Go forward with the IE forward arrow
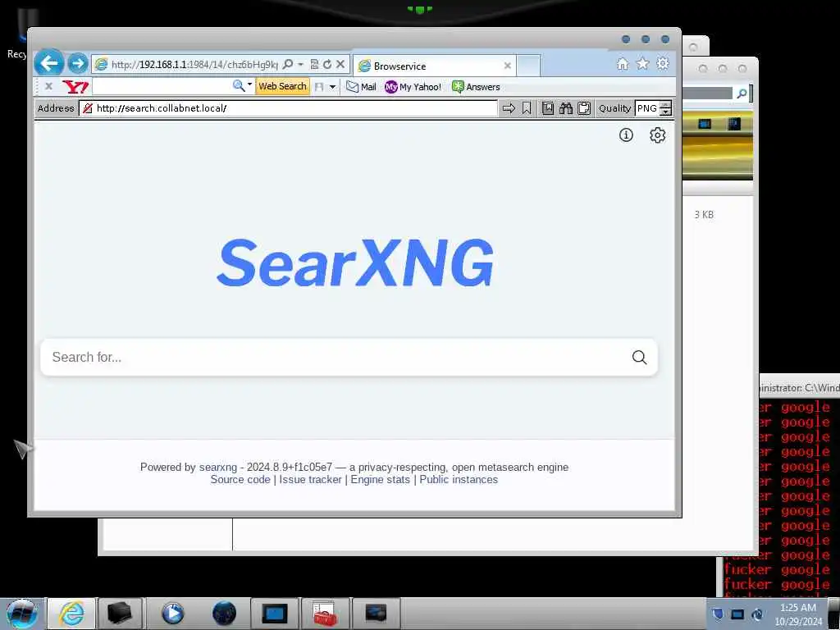This screenshot has width=840, height=630. (78, 64)
